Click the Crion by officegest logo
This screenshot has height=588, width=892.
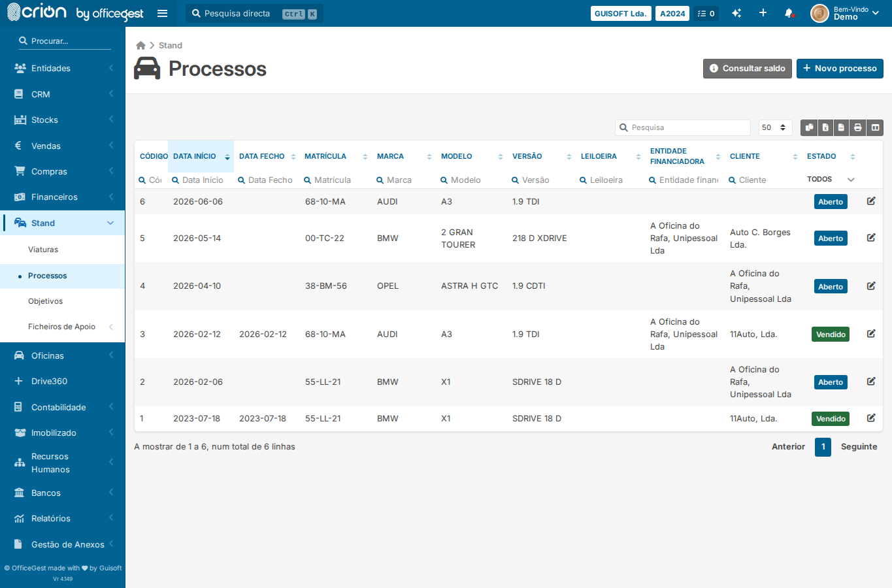point(74,12)
